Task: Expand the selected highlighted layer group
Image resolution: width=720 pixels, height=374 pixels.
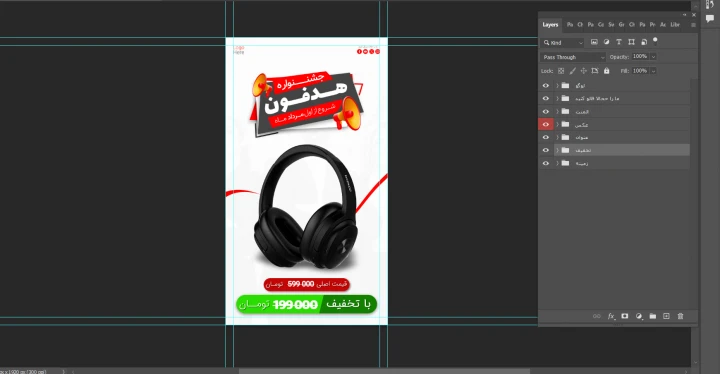Action: click(557, 150)
